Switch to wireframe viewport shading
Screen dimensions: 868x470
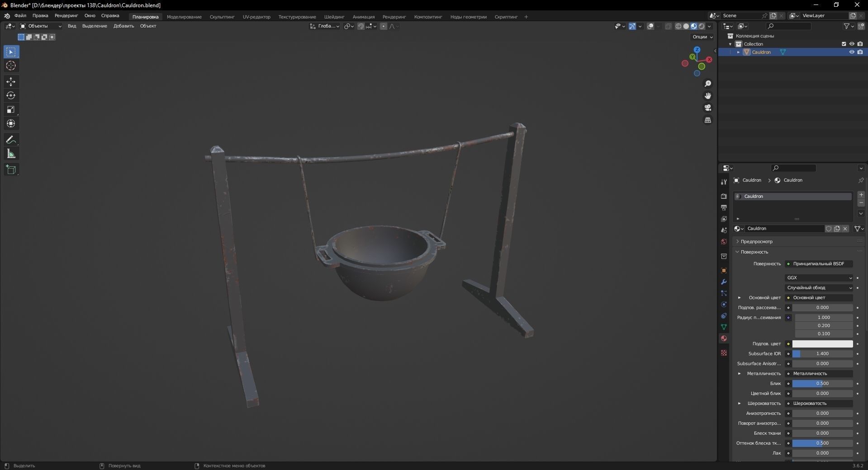pos(678,26)
